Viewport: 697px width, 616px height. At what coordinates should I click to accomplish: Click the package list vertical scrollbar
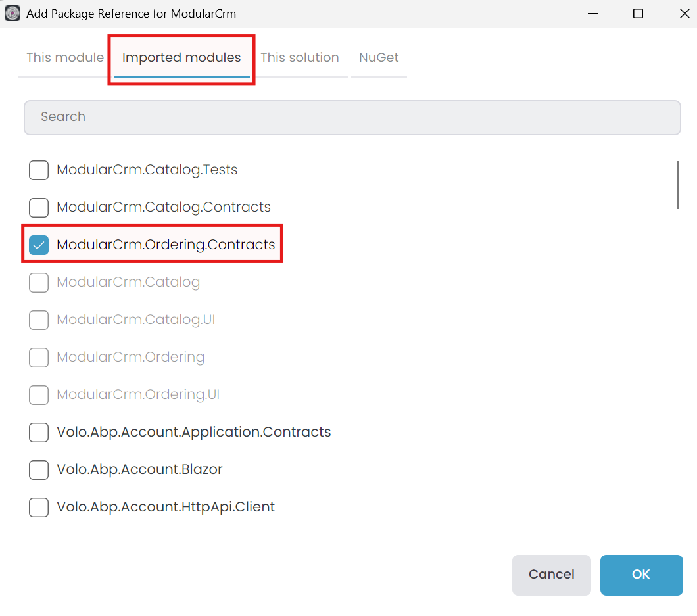tap(678, 185)
